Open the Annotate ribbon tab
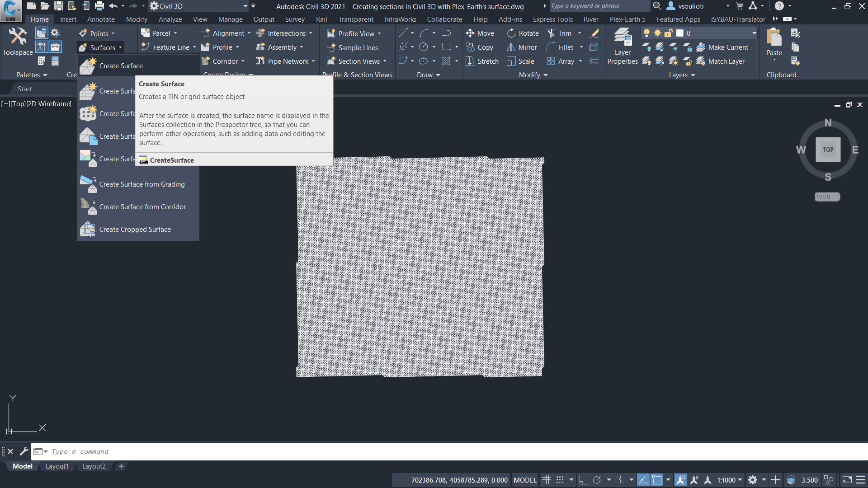The image size is (868, 488). [101, 19]
